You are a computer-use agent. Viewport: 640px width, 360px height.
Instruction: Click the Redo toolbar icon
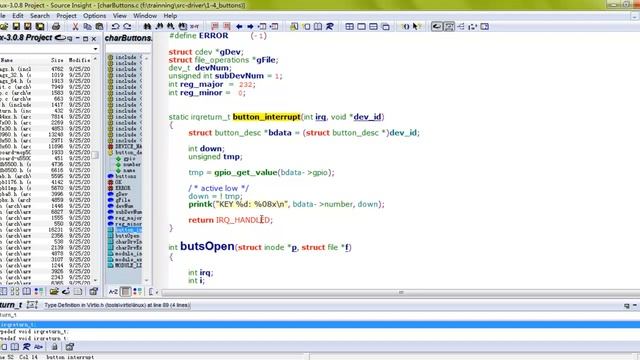click(127, 27)
